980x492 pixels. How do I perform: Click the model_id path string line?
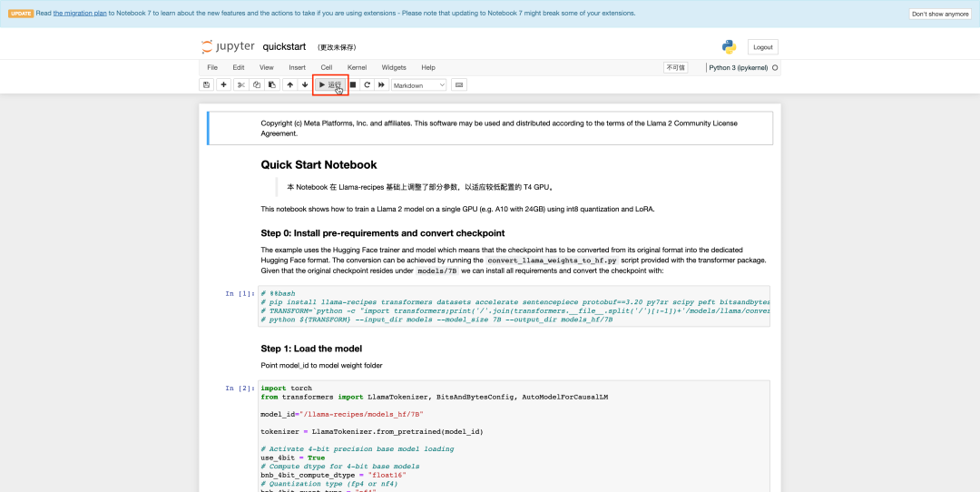[342, 415]
